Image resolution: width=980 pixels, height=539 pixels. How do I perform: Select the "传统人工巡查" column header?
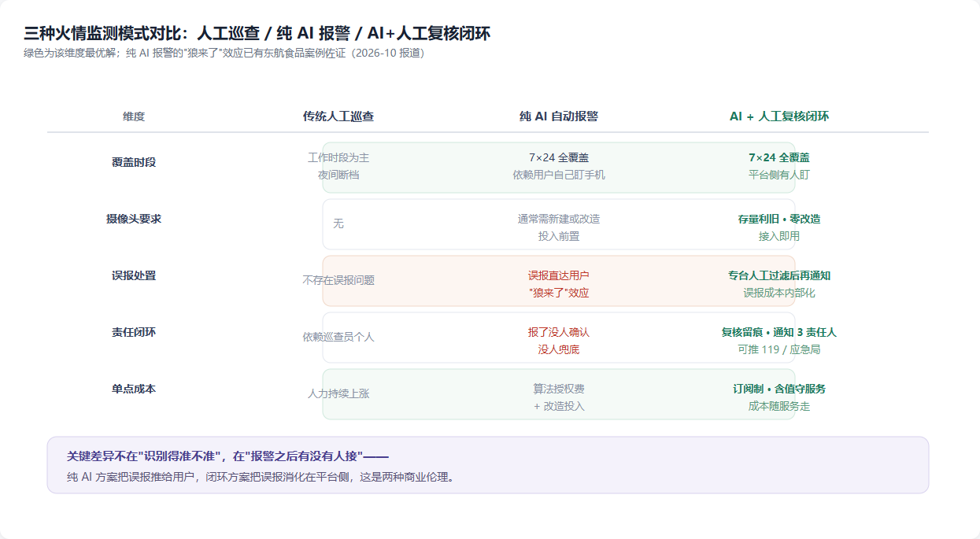pyautogui.click(x=338, y=116)
